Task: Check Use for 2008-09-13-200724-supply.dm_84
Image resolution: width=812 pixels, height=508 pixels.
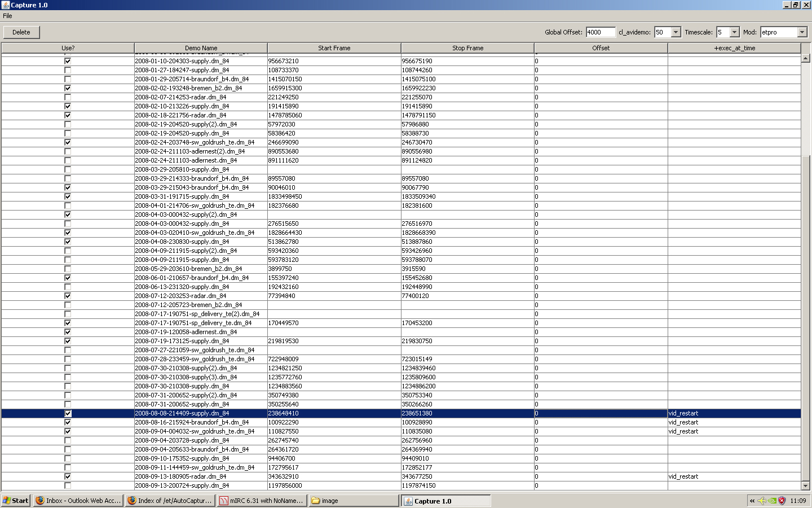Action: point(68,485)
